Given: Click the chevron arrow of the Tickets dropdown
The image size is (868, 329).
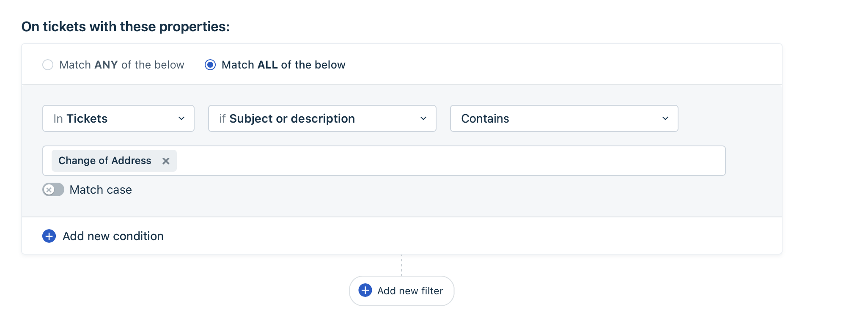Looking at the screenshot, I should 181,118.
